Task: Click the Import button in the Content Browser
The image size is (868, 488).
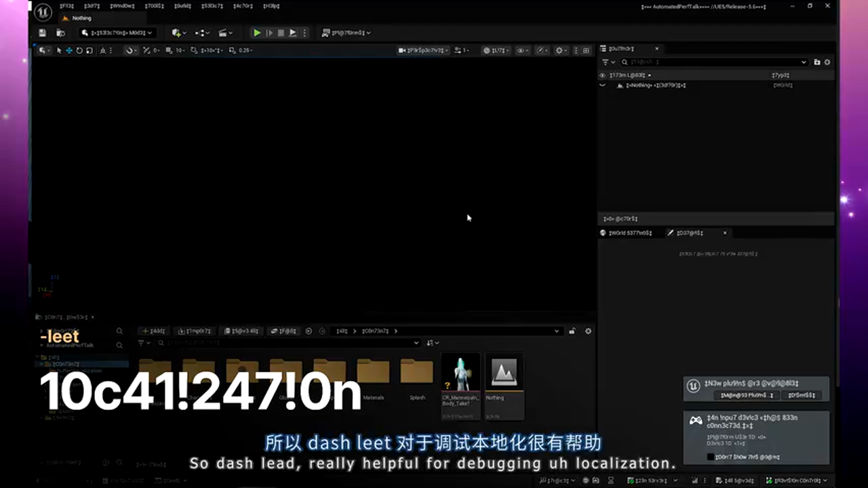Action: pos(195,331)
